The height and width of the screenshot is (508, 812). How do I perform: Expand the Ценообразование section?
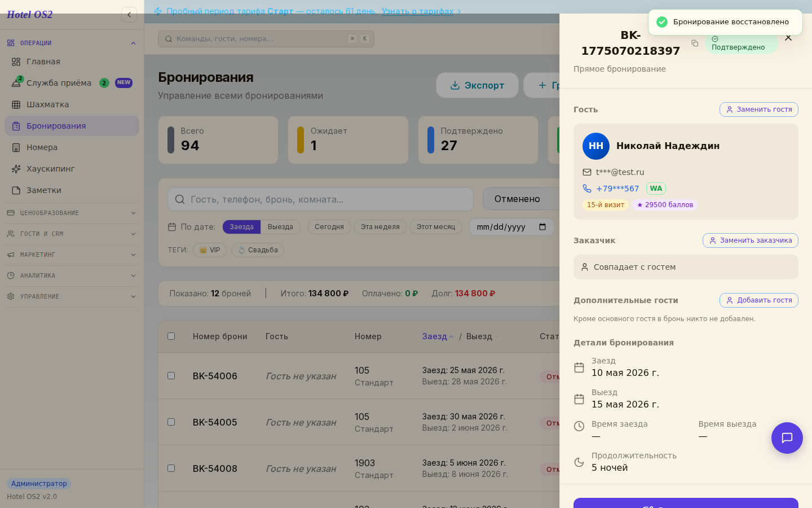(x=72, y=213)
